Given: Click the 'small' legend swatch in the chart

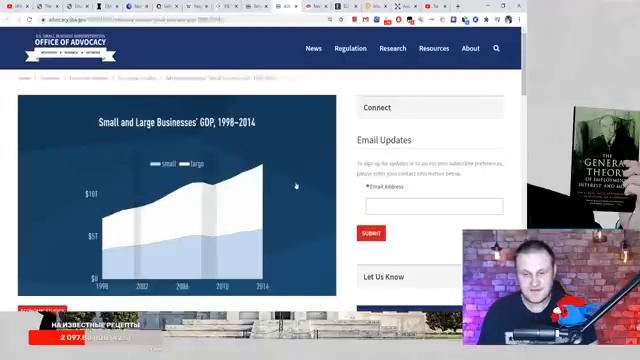Looking at the screenshot, I should [155, 164].
